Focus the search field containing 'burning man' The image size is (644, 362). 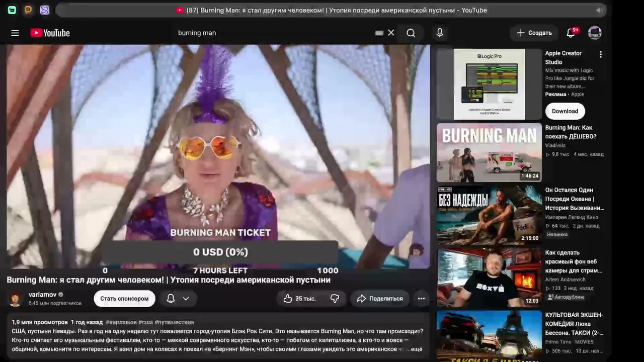click(x=274, y=33)
